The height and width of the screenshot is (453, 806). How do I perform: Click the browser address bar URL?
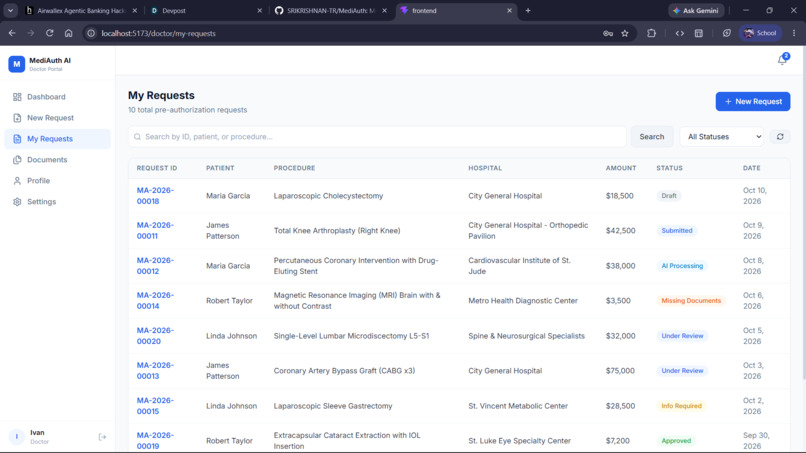click(x=158, y=33)
